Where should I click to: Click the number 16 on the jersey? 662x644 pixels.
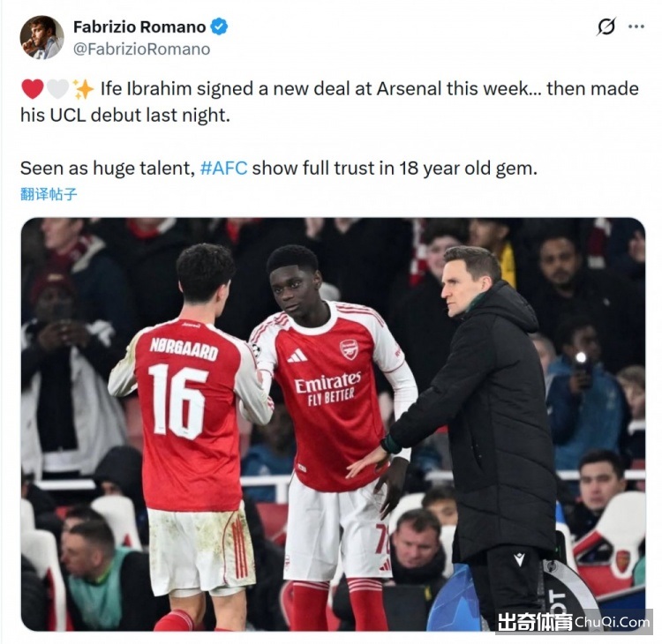click(177, 401)
